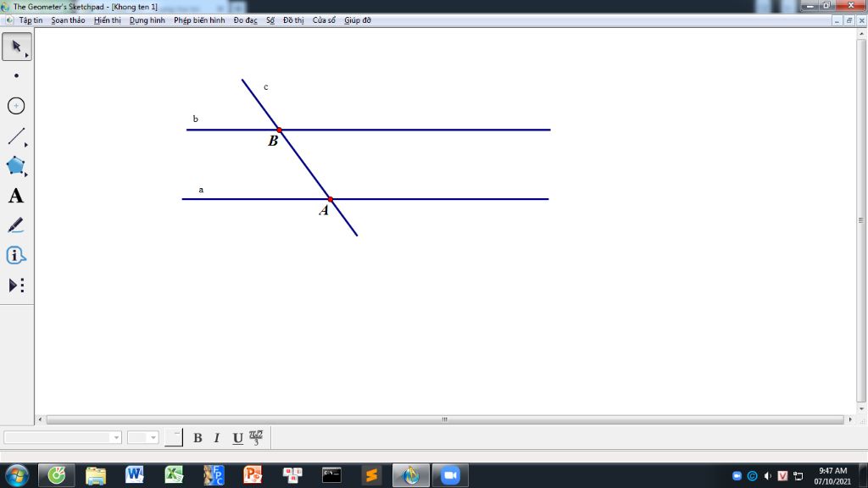Open the Giúp đỡ menu
This screenshot has width=868, height=488.
(358, 20)
